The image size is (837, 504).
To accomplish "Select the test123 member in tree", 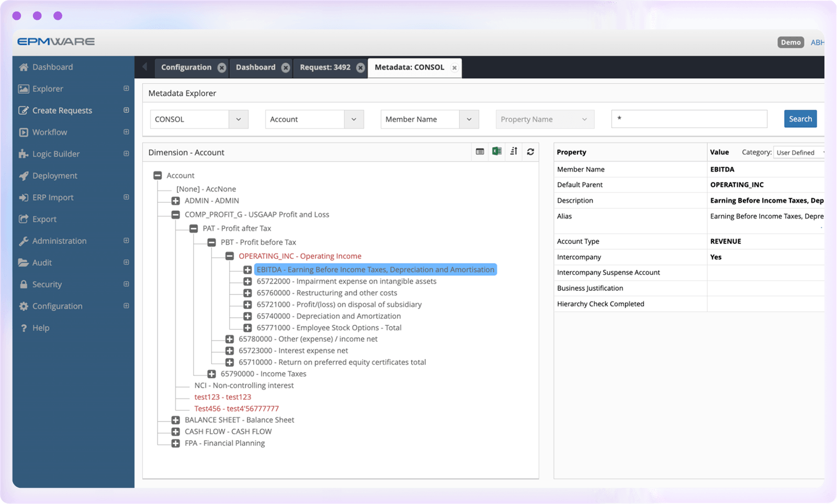I will [222, 397].
